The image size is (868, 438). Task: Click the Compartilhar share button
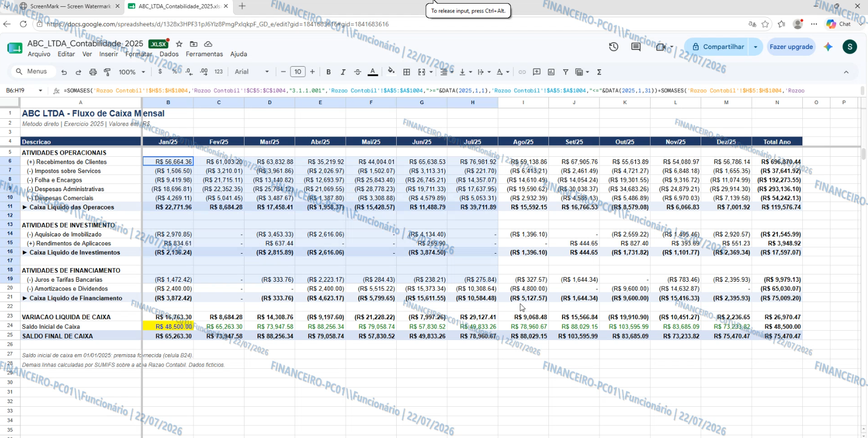pos(718,47)
